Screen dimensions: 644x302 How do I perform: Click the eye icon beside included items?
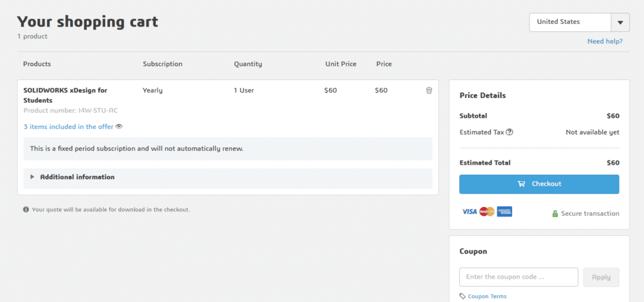point(119,126)
